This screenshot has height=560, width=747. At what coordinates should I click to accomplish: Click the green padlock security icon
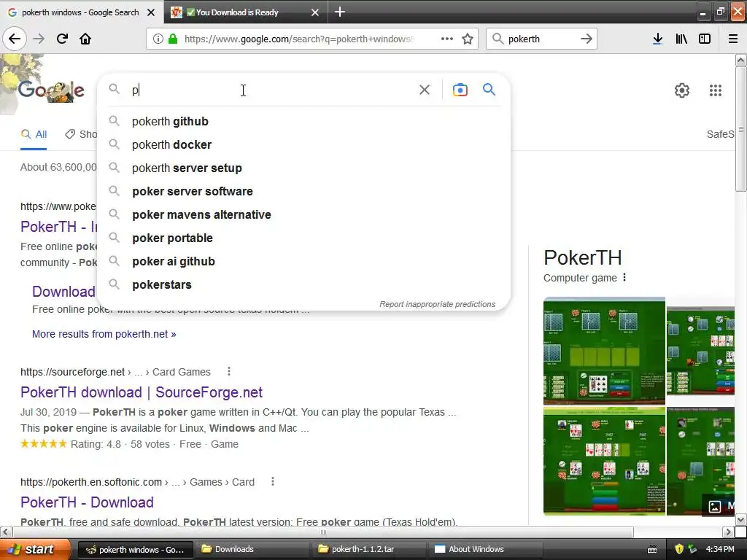click(x=173, y=39)
